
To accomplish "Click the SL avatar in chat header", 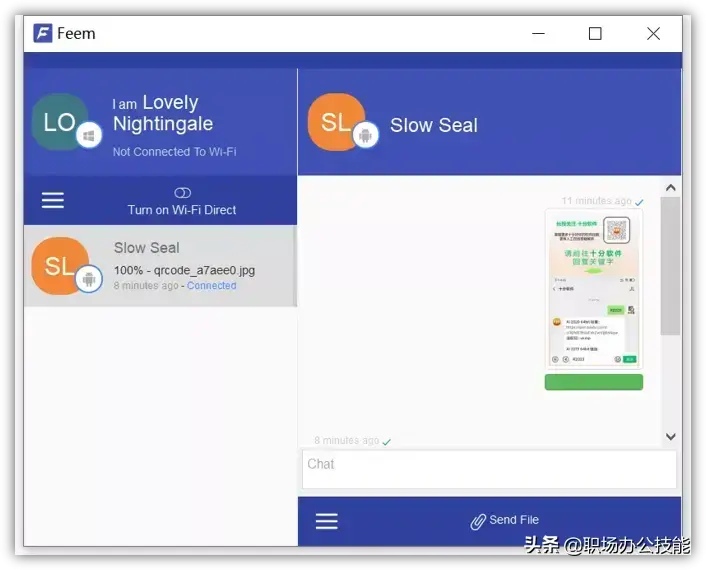I will [x=334, y=122].
